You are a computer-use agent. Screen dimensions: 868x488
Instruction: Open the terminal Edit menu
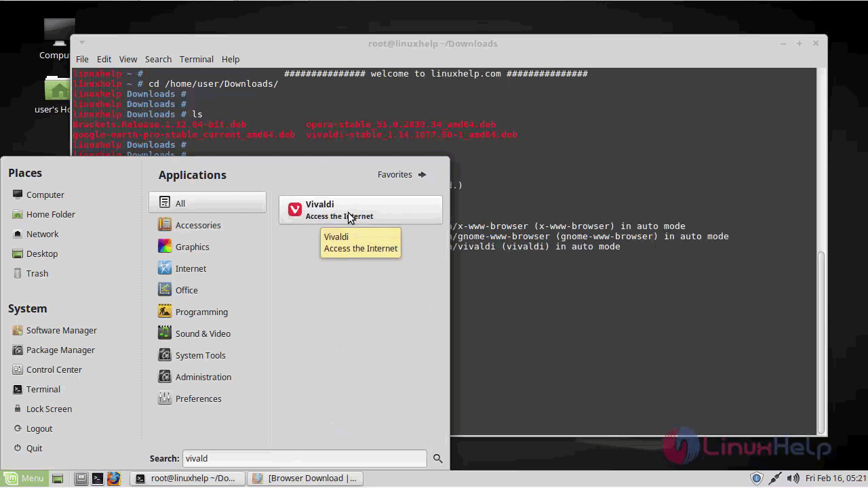tap(104, 59)
